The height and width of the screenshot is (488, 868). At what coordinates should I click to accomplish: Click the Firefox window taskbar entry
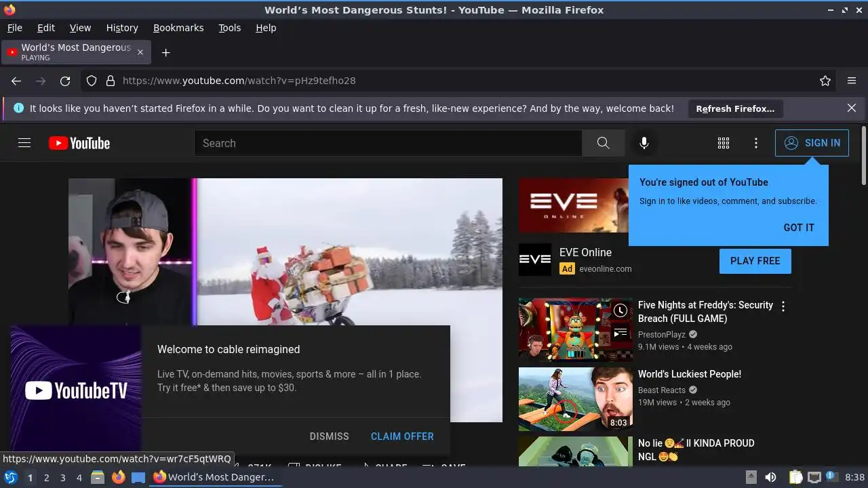click(x=214, y=477)
